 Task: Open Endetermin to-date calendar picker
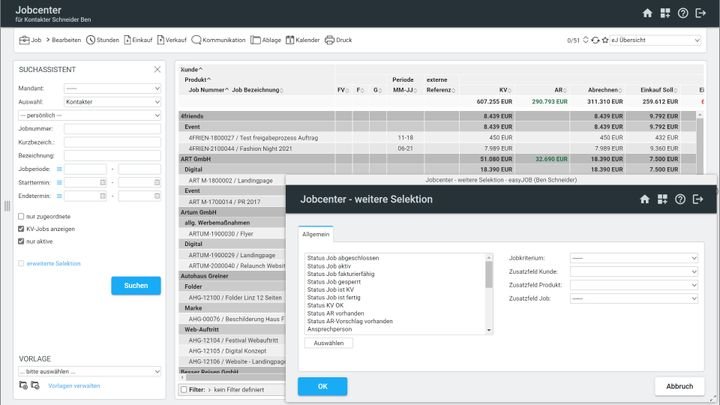tap(157, 196)
